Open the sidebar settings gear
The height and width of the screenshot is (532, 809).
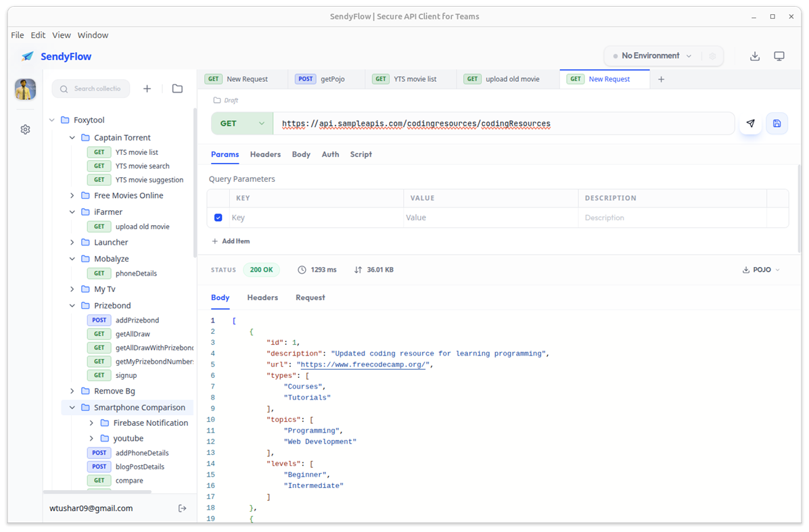[25, 129]
